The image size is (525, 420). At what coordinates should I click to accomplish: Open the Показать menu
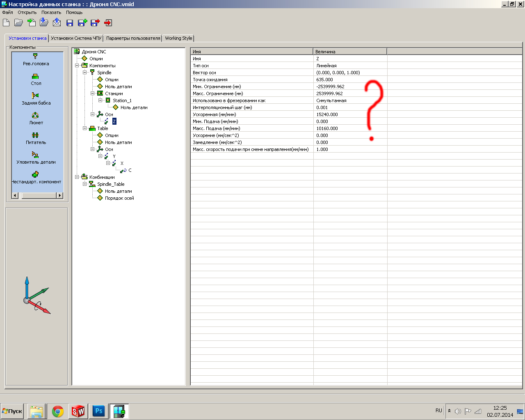pyautogui.click(x=51, y=12)
